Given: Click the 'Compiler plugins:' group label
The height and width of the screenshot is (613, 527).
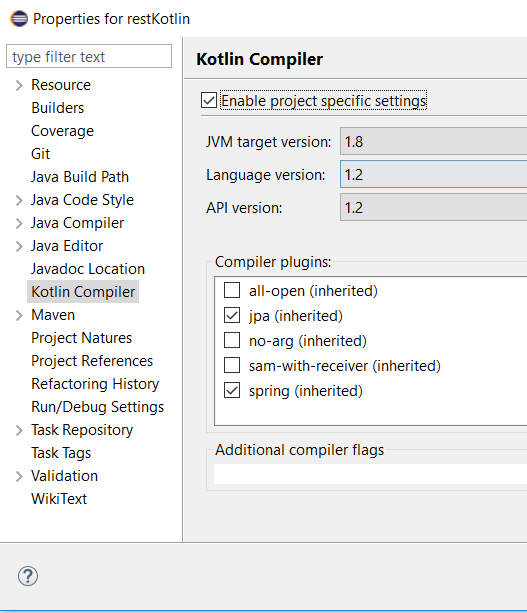Looking at the screenshot, I should [273, 262].
